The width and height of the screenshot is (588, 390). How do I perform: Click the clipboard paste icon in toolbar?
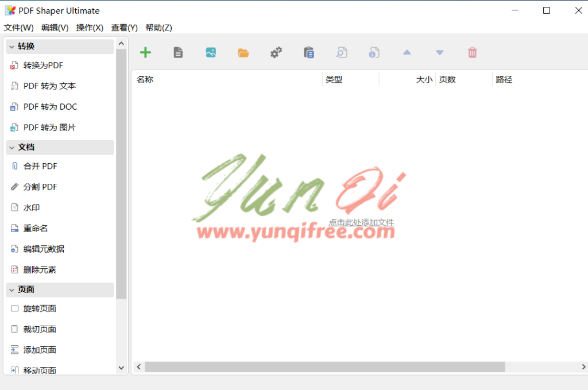pos(308,52)
